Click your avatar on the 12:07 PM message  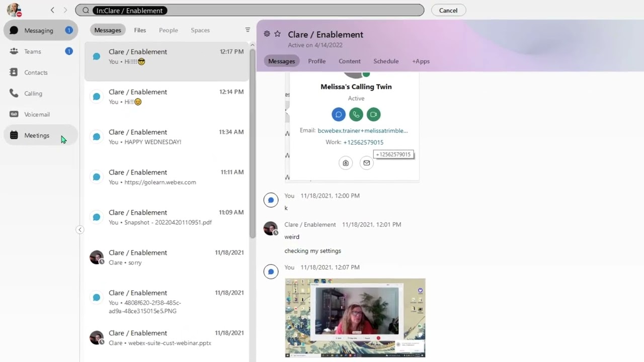point(271,272)
